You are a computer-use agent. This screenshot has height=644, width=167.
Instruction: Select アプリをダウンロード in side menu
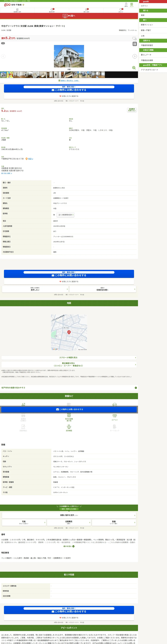pyautogui.click(x=153, y=70)
